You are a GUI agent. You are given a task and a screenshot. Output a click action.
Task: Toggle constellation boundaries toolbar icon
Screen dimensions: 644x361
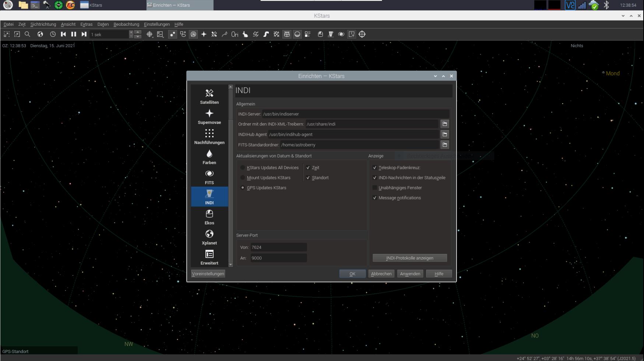[x=256, y=34]
